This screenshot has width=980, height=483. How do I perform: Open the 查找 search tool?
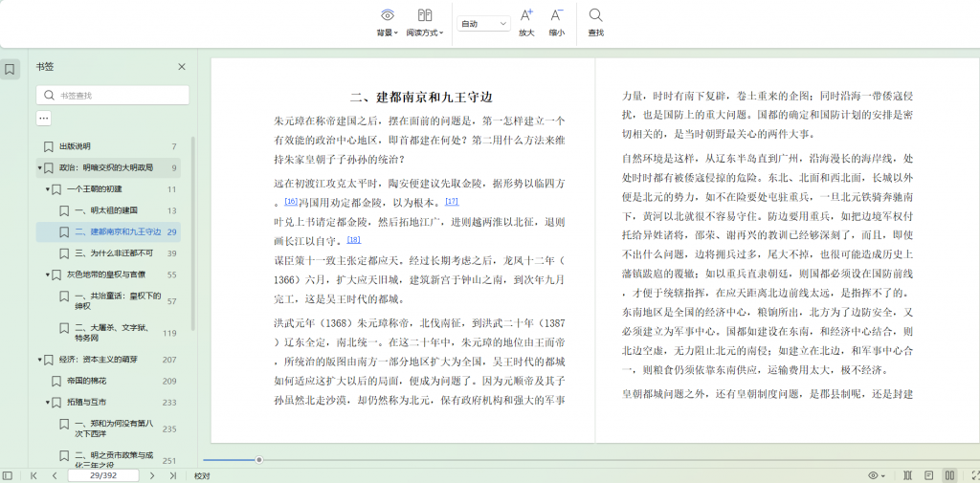595,23
